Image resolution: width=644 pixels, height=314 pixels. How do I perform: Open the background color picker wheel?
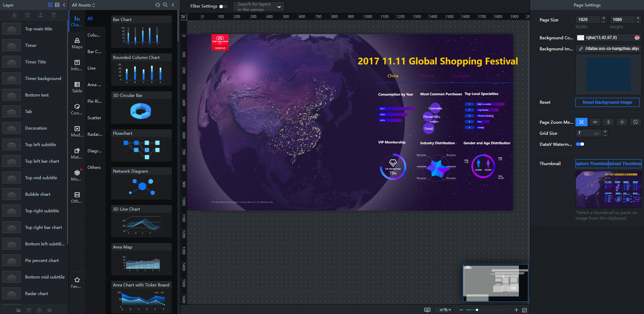coord(637,38)
